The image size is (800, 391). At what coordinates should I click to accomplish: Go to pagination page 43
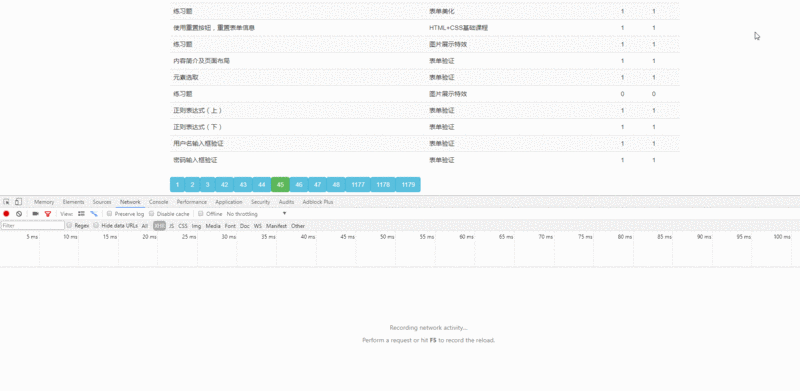(x=243, y=185)
